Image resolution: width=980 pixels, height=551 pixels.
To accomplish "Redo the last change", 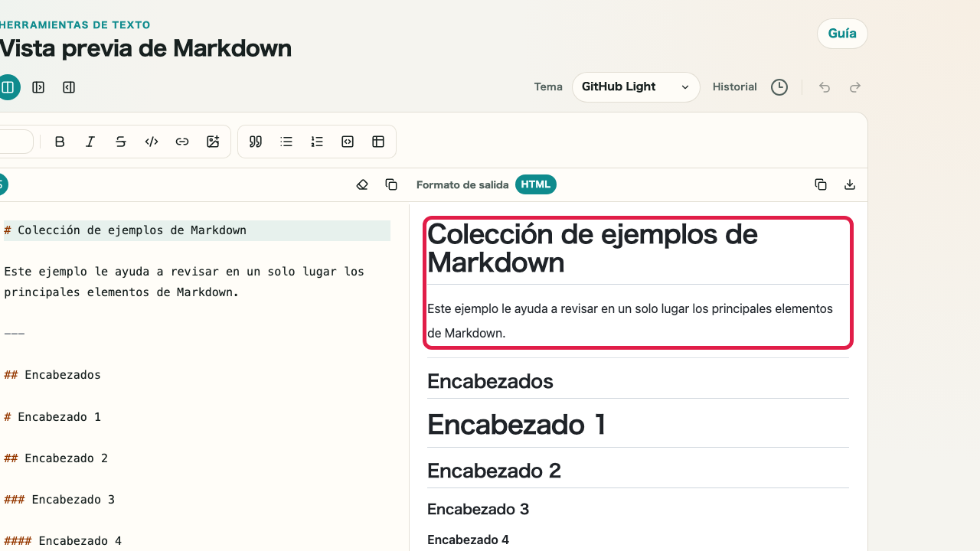I will [855, 87].
